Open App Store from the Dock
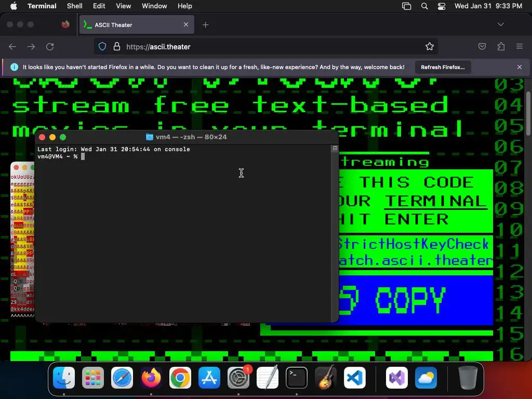This screenshot has height=399, width=532. (209, 378)
